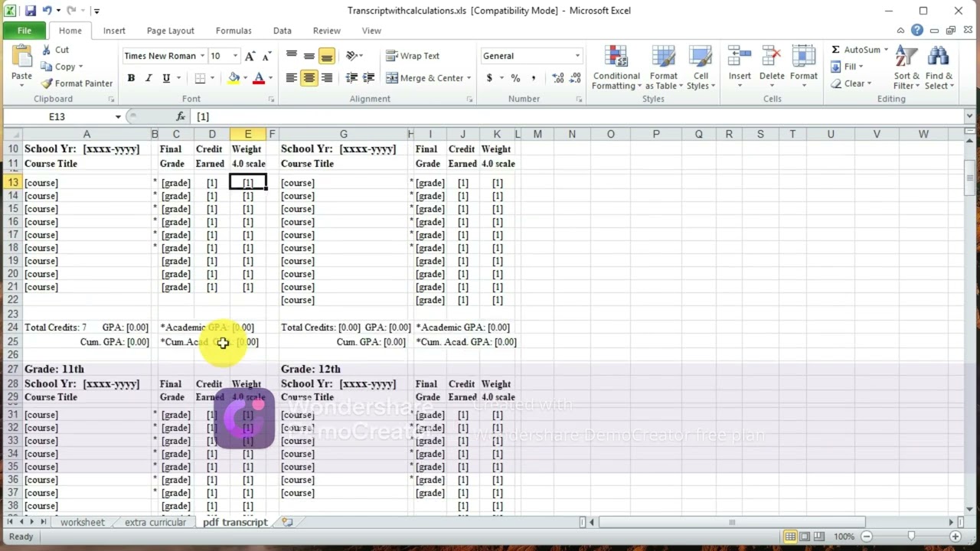Toggle Bold formatting
This screenshot has height=551, width=980.
(131, 78)
